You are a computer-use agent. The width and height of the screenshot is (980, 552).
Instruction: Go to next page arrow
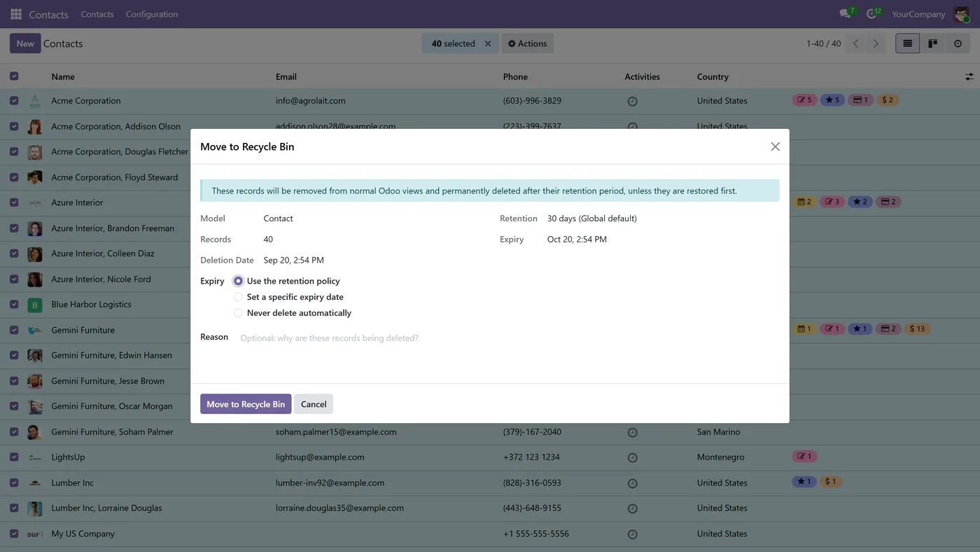875,43
